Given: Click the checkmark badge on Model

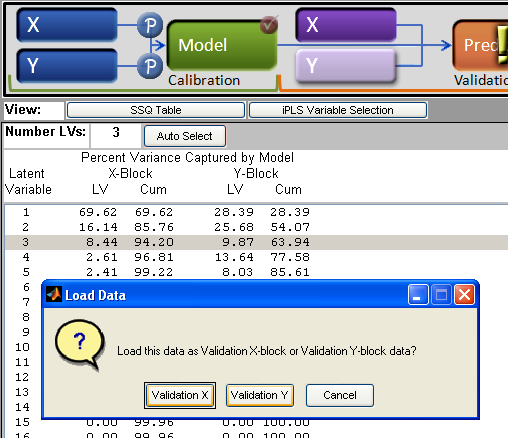Looking at the screenshot, I should pos(269,24).
